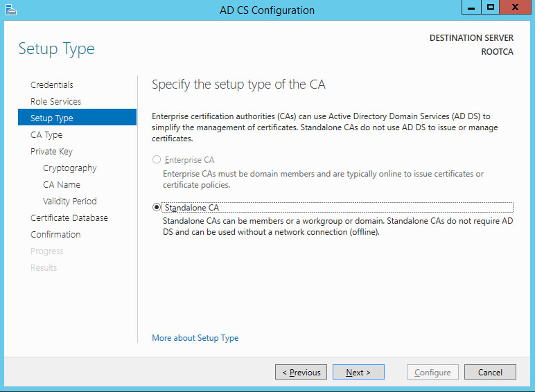This screenshot has height=392, width=535.
Task: Click the Next button
Action: (358, 372)
